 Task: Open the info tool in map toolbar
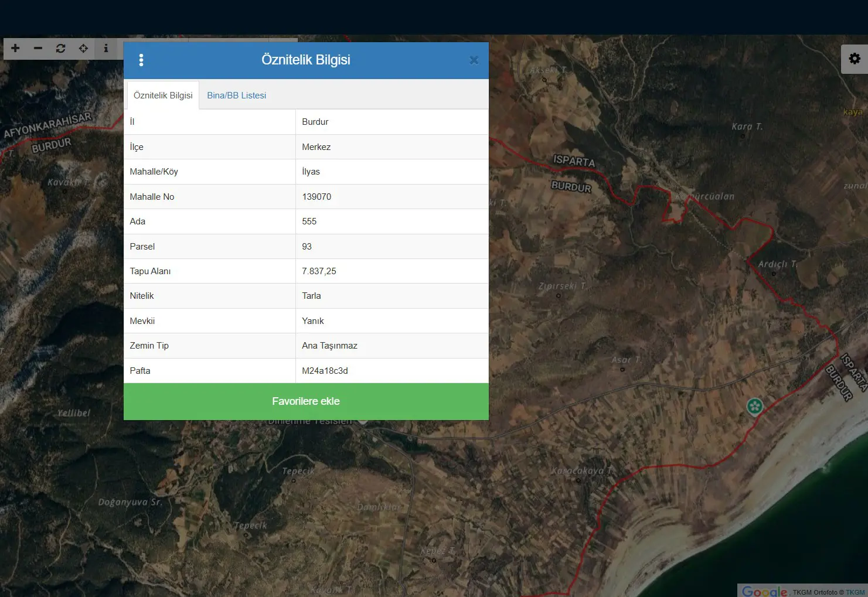[x=106, y=48]
